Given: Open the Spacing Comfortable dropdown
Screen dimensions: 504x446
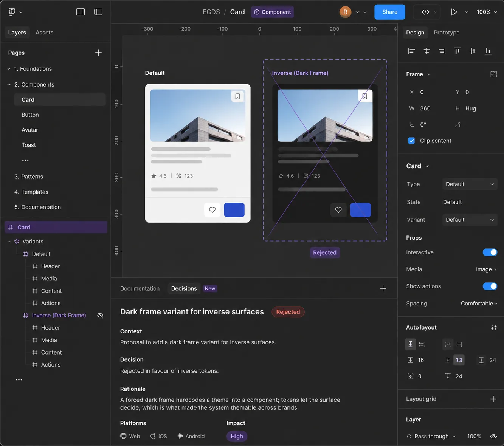Looking at the screenshot, I should click(479, 303).
